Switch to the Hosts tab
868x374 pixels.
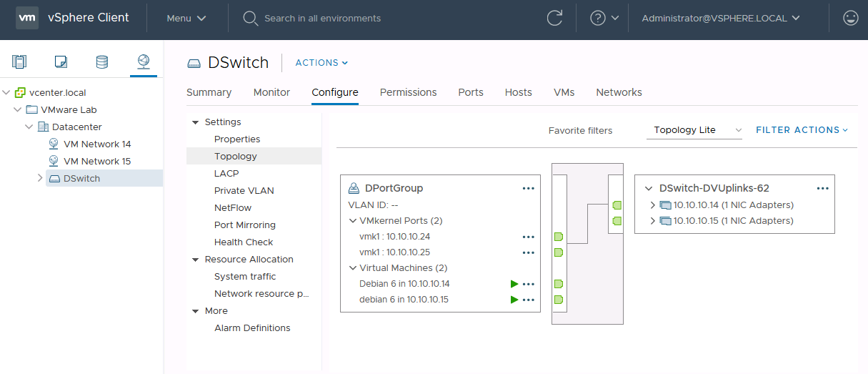[518, 92]
